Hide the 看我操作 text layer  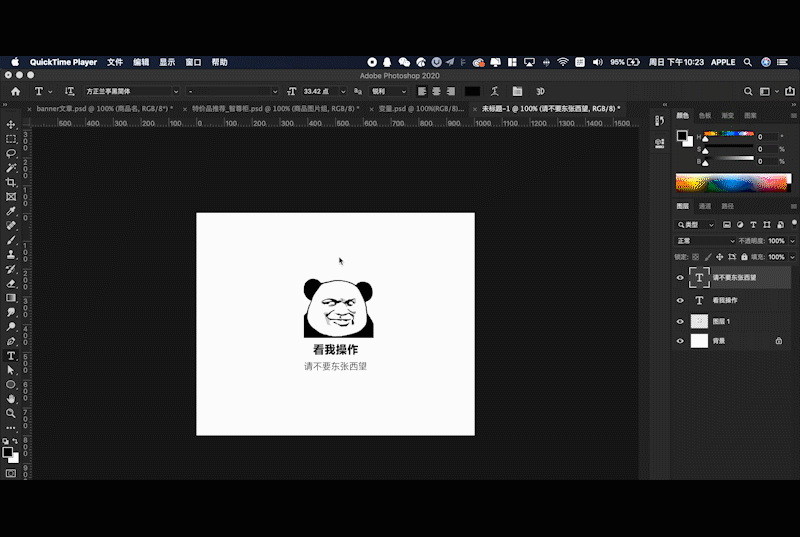click(x=680, y=300)
